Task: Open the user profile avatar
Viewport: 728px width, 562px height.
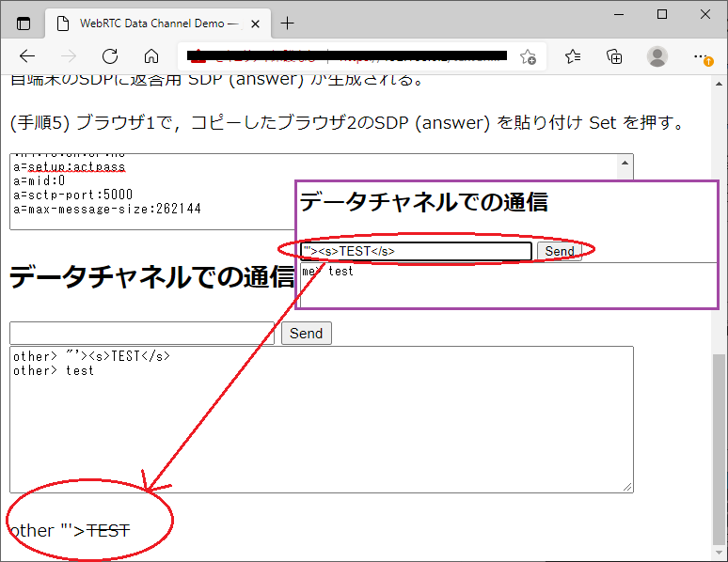Action: [657, 56]
